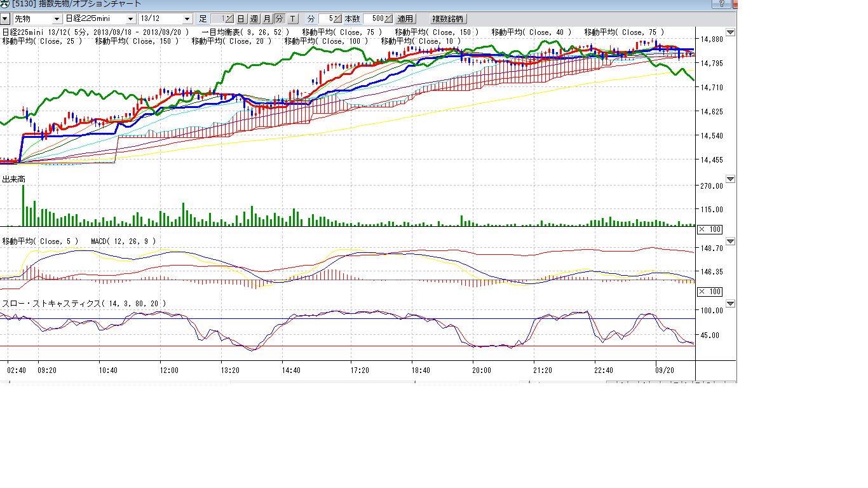Viewport: 868px width, 488px height.
Task: Click the 複数銘柄 multiple symbols button
Action: (448, 19)
